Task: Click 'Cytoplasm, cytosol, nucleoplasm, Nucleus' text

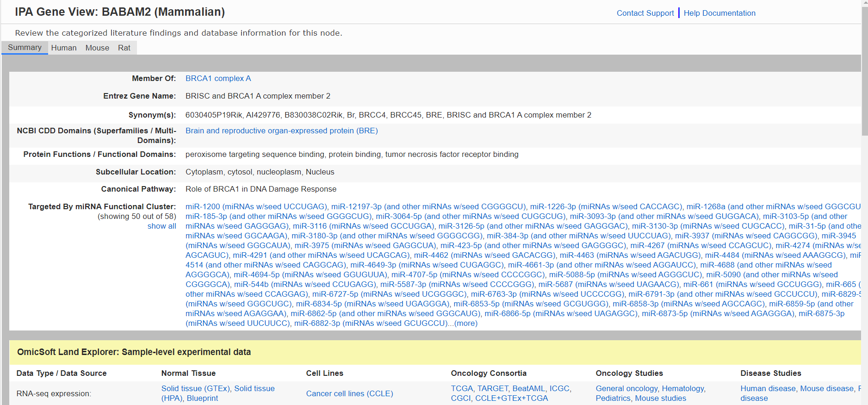Action: [x=260, y=172]
